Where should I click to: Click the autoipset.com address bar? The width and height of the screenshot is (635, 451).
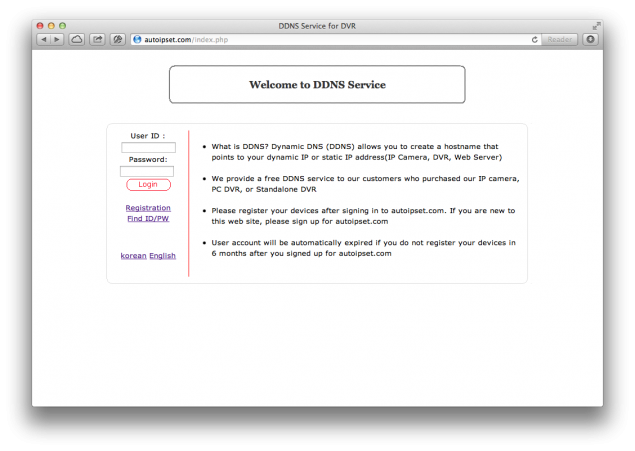click(336, 39)
